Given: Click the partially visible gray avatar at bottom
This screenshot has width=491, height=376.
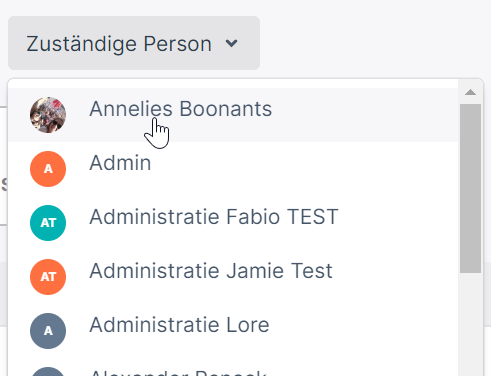Looking at the screenshot, I should click(48, 372).
